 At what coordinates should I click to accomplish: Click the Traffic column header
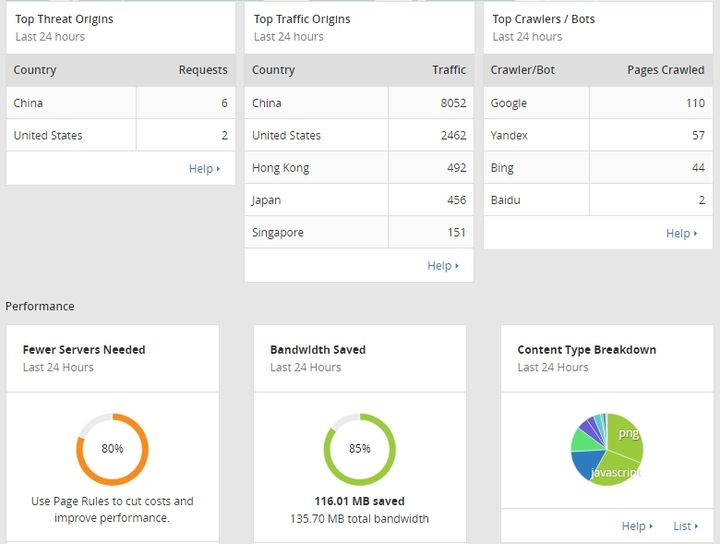coord(449,70)
